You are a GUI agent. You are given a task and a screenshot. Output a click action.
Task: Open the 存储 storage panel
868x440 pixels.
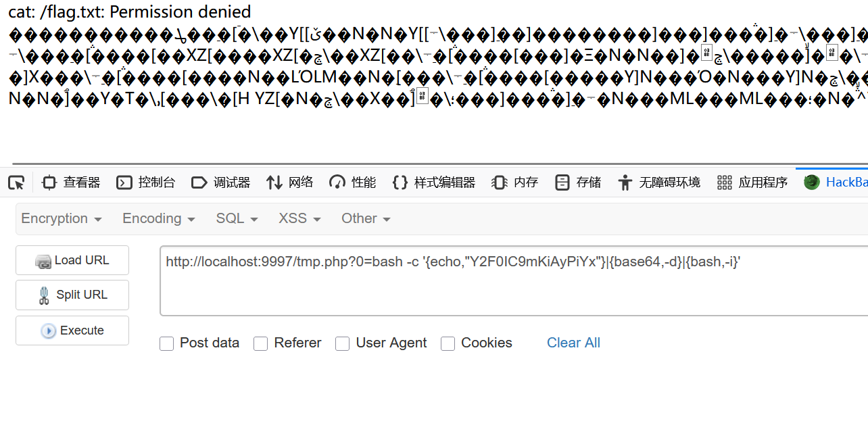(578, 182)
